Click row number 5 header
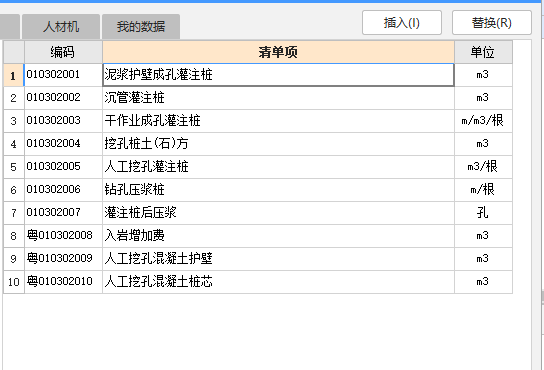The image size is (544, 370). click(14, 167)
